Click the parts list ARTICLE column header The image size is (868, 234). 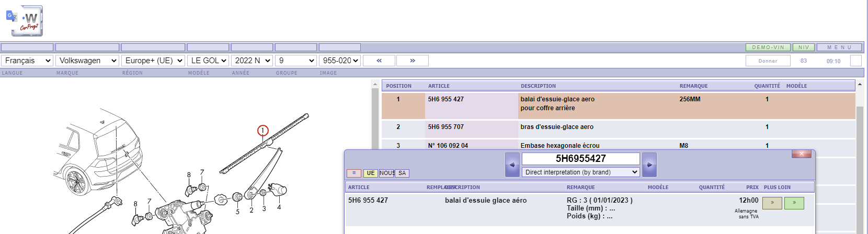pyautogui.click(x=439, y=86)
